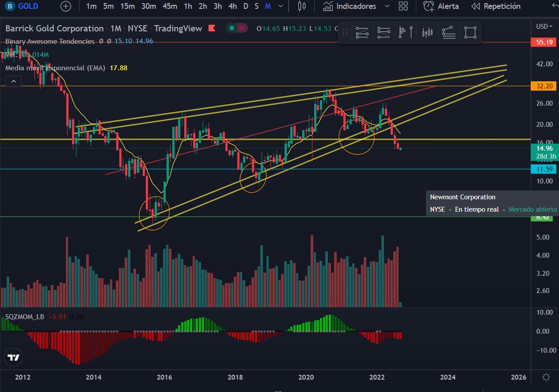Image resolution: width=559 pixels, height=392 pixels.
Task: Select the volume profile tool in floating toolbar
Action: 405,32
